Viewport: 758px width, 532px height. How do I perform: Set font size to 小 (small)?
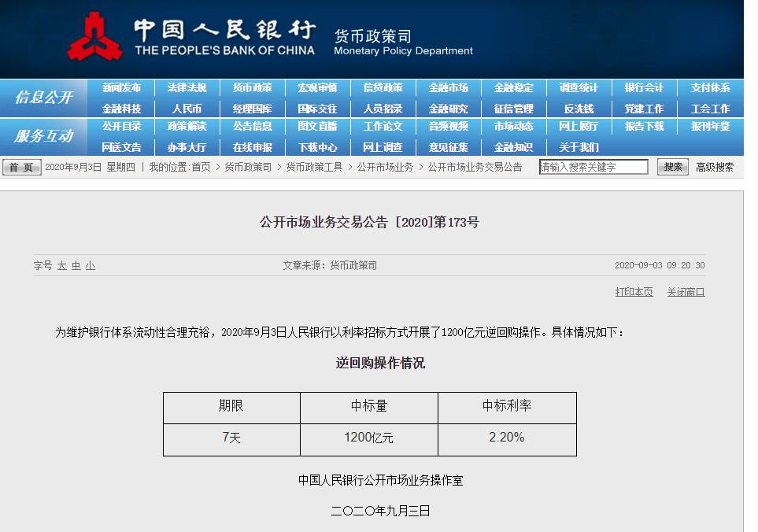[x=91, y=266]
